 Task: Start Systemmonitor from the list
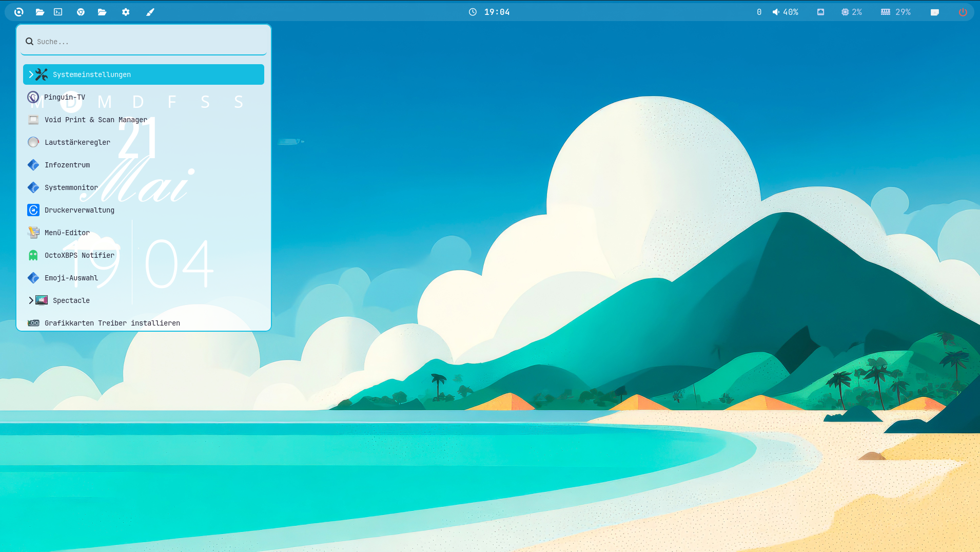[144, 187]
